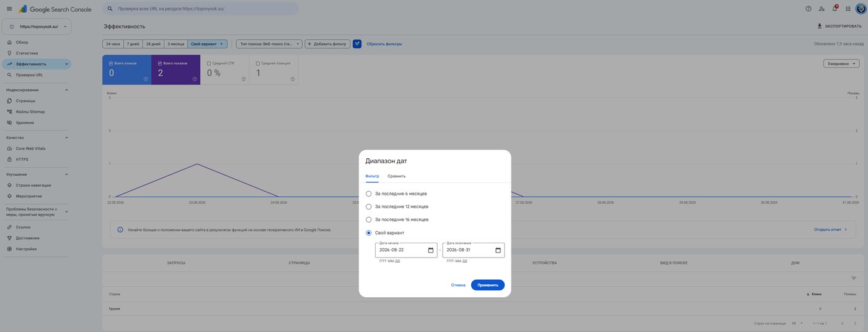Select the 7 дней range button
868x332 pixels.
133,44
